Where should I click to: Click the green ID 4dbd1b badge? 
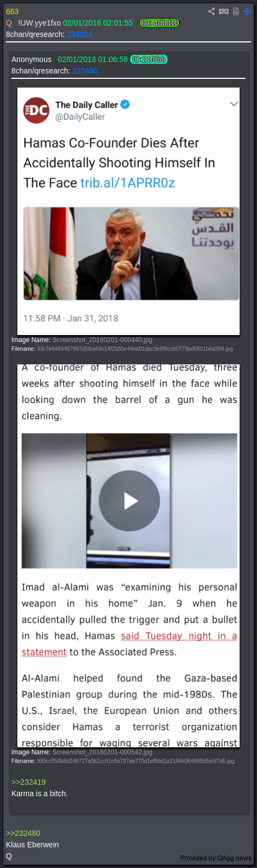pos(160,23)
